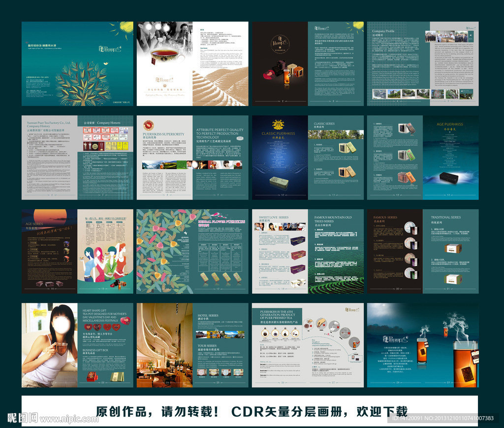Click the 'ATTRIBUTE PERFECT QUALITY' heading
Viewport: 504px width, 428px height.
(x=220, y=130)
